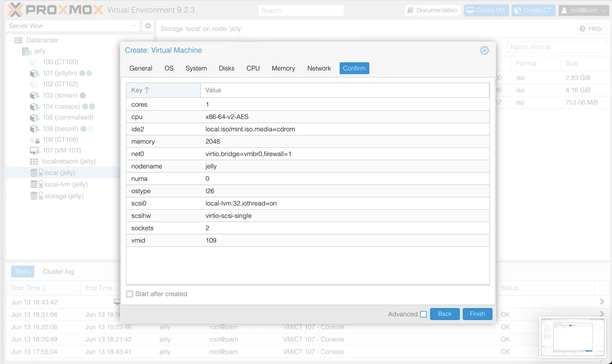Expand task row Jun 13 18:43:42 chevron
612x364 pixels.
click(602, 301)
